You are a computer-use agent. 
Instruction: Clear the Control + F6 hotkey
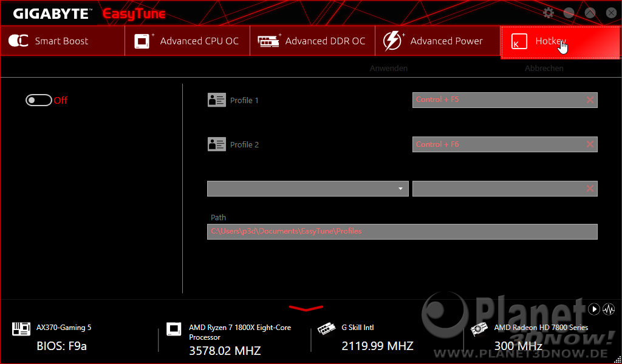click(590, 144)
